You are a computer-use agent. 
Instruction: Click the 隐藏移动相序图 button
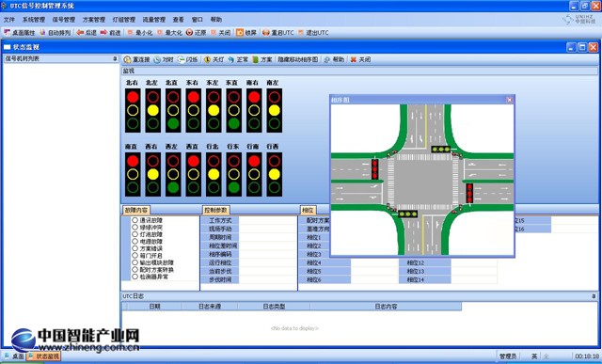point(298,59)
